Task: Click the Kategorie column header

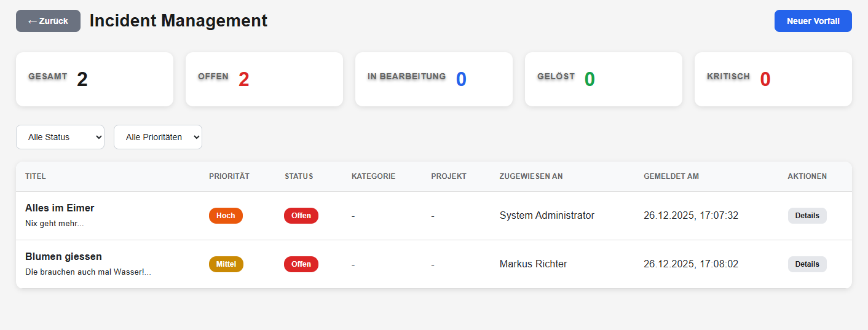Action: [x=374, y=176]
